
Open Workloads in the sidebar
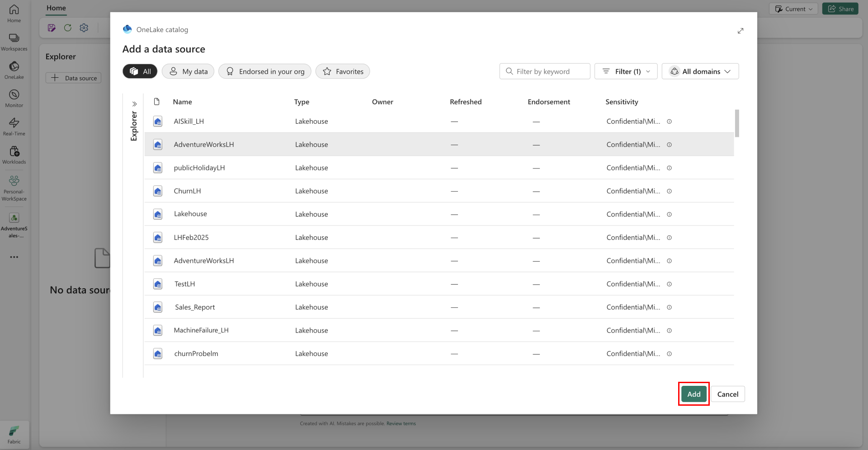point(14,155)
